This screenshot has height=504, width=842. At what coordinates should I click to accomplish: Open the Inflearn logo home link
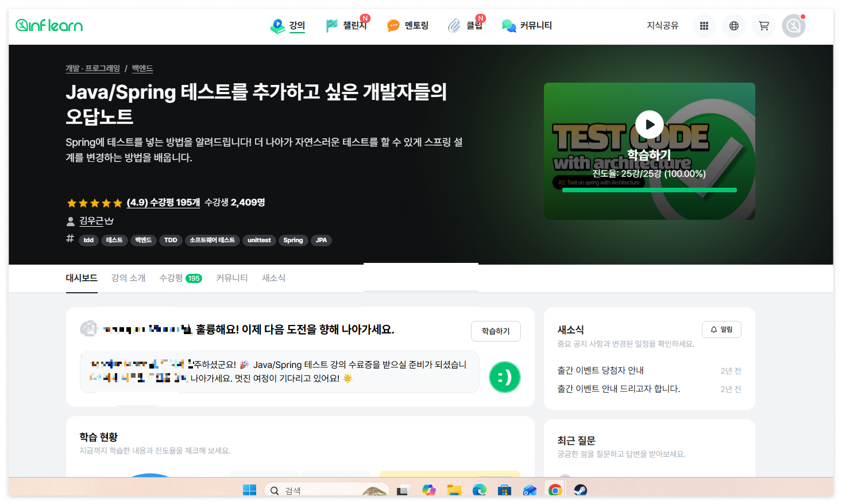pos(49,25)
